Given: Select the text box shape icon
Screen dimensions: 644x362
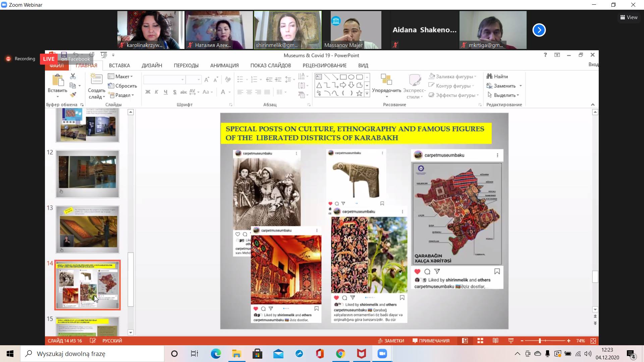Looking at the screenshot, I should coord(319,77).
